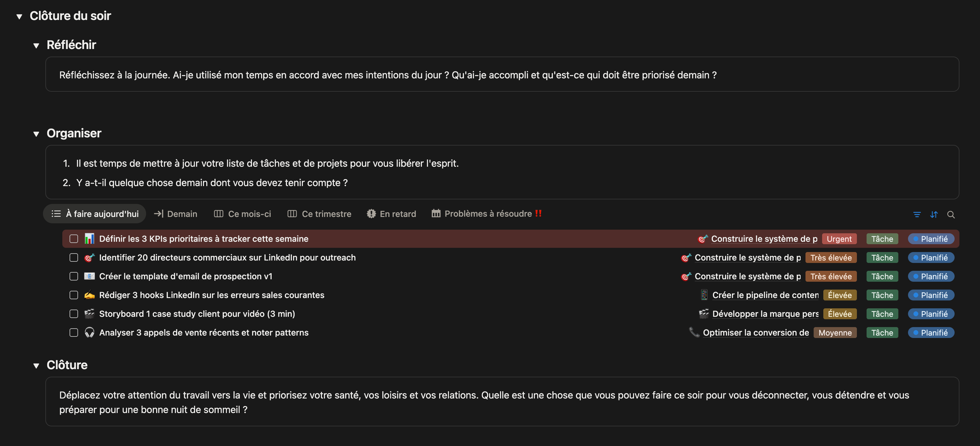Collapse the Réfléchir toggle heading
Screen dimensions: 980x446
pos(36,46)
